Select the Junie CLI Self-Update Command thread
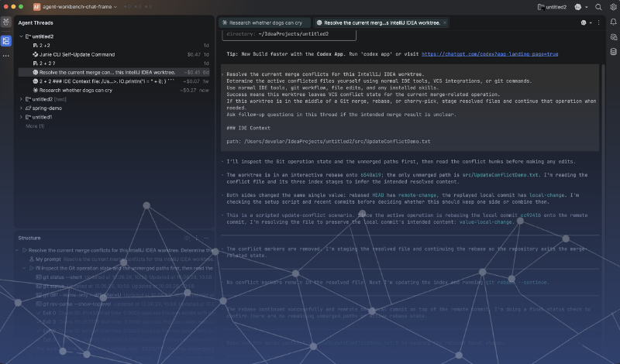The image size is (620, 364). pos(114,54)
